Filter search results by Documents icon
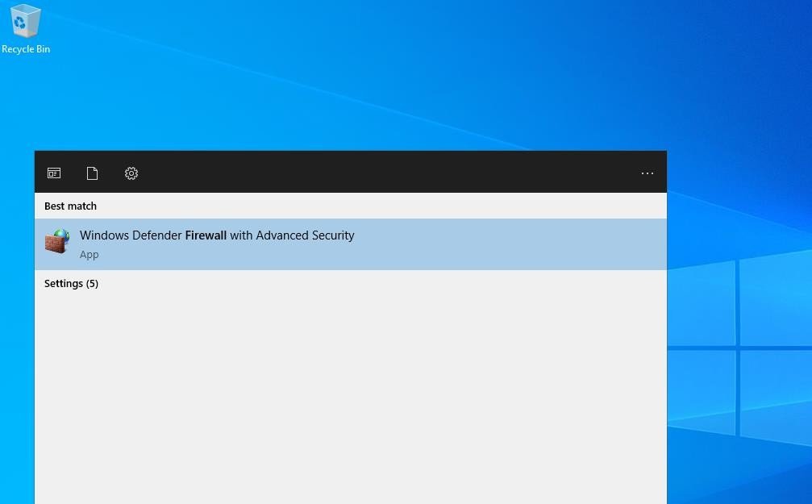The width and height of the screenshot is (812, 504). (92, 173)
